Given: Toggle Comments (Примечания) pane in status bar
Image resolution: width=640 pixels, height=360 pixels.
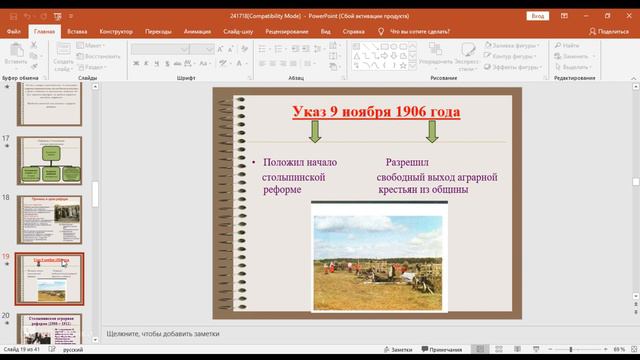Looking at the screenshot, I should (442, 349).
